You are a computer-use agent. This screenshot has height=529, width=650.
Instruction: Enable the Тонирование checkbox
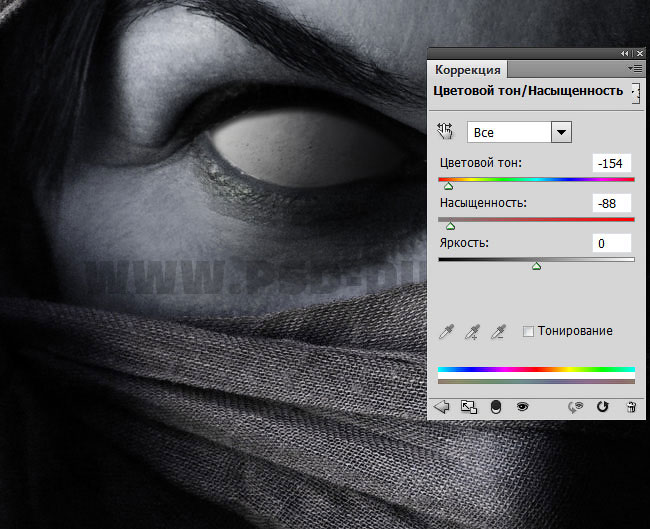pos(528,331)
